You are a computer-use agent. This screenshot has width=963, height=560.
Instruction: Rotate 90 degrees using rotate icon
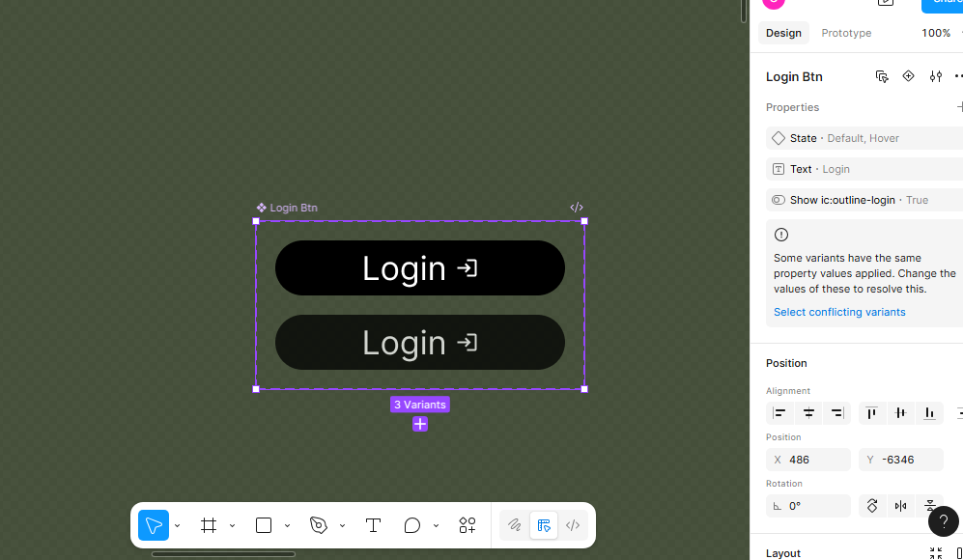click(872, 506)
